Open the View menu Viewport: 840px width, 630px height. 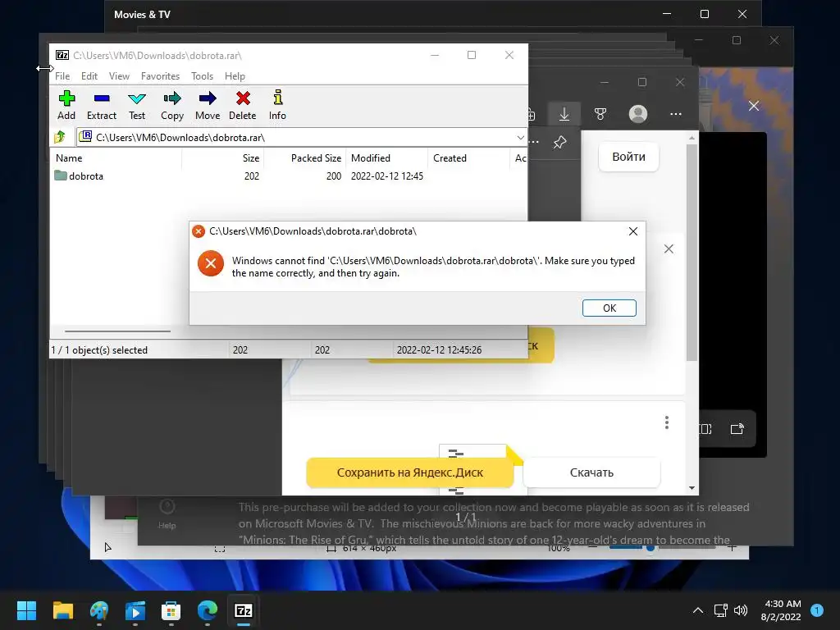[119, 76]
